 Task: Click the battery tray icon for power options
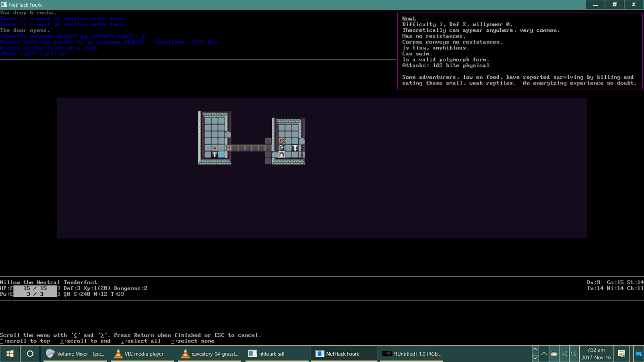[554, 354]
